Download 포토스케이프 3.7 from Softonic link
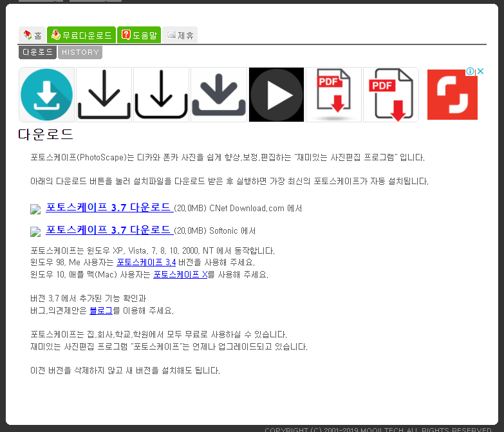The height and width of the screenshot is (432, 504). (x=109, y=230)
